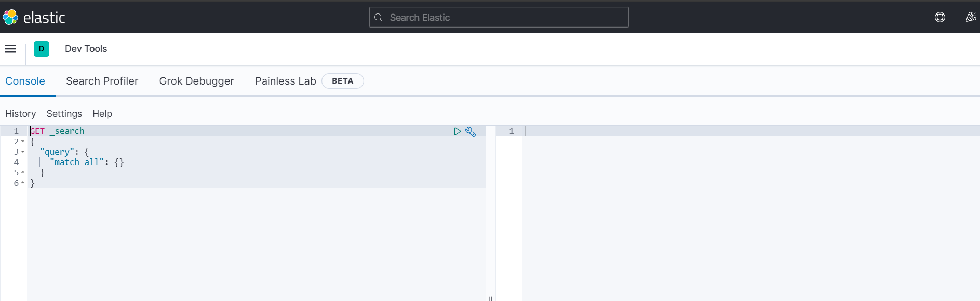980x301 pixels.
Task: Open the History link
Action: tap(21, 114)
